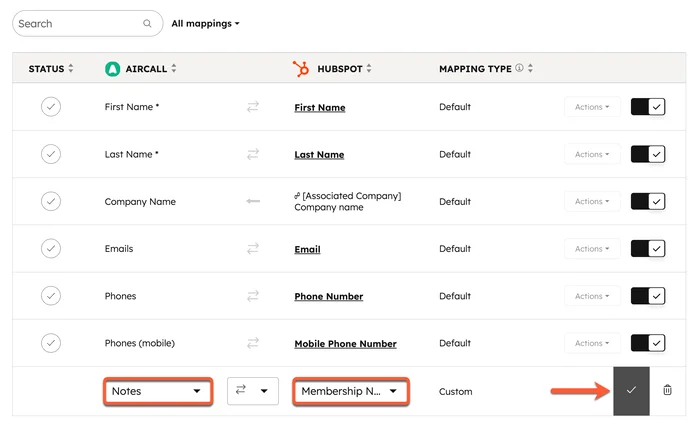Sort by the Status column arrows

[x=71, y=69]
